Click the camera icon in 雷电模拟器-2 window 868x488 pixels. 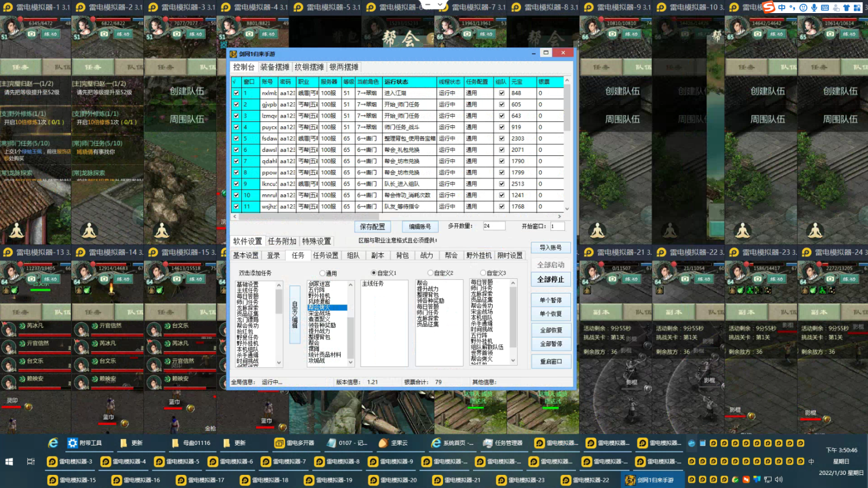click(104, 34)
